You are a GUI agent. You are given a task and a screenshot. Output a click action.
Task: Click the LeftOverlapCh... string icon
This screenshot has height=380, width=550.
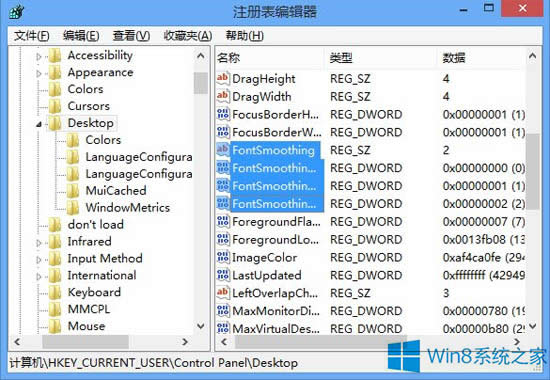click(x=223, y=293)
